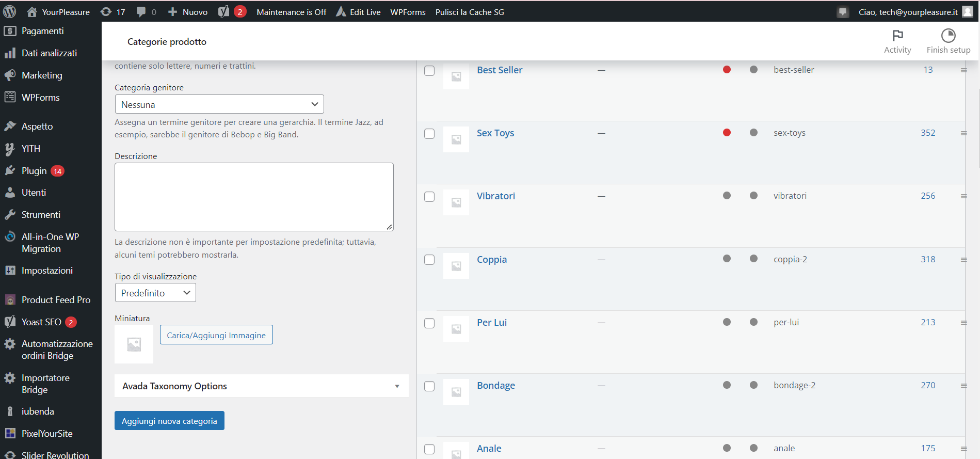This screenshot has height=459, width=980.
Task: Click the 13 count for Best Seller
Action: 928,70
